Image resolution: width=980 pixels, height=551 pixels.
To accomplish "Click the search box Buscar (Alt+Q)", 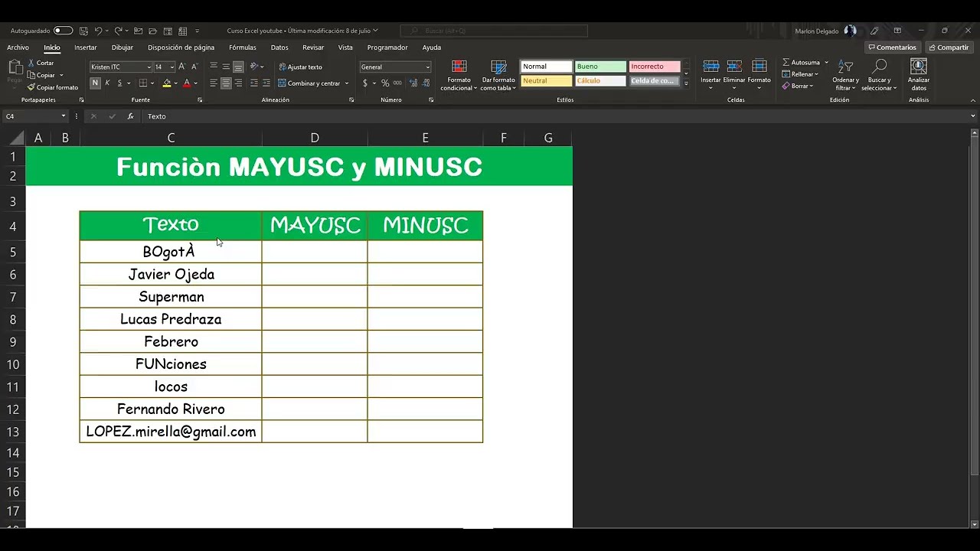I will [x=494, y=31].
